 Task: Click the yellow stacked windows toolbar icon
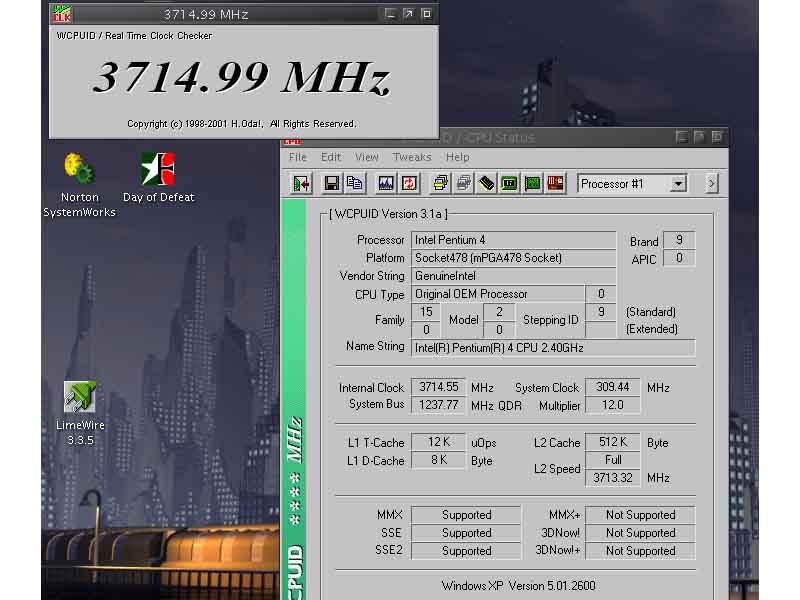pyautogui.click(x=440, y=183)
